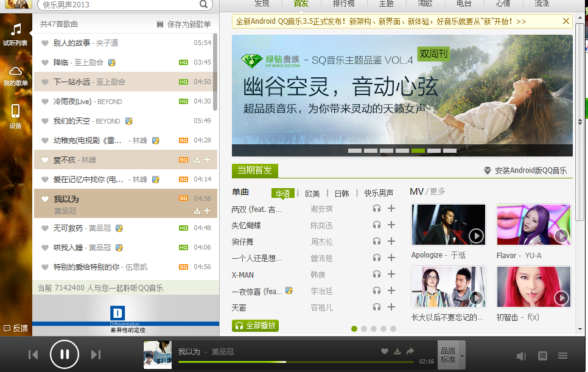Image resolution: width=588 pixels, height=372 pixels.
Task: Go to second page dot of singles
Action: pyautogui.click(x=364, y=329)
